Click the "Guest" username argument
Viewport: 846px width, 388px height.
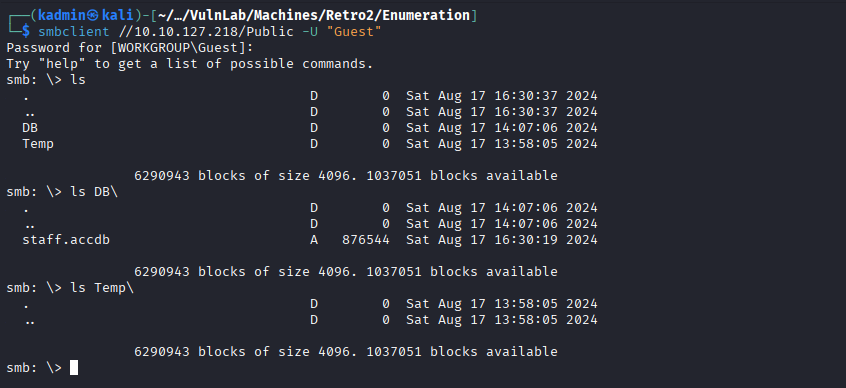coord(353,32)
